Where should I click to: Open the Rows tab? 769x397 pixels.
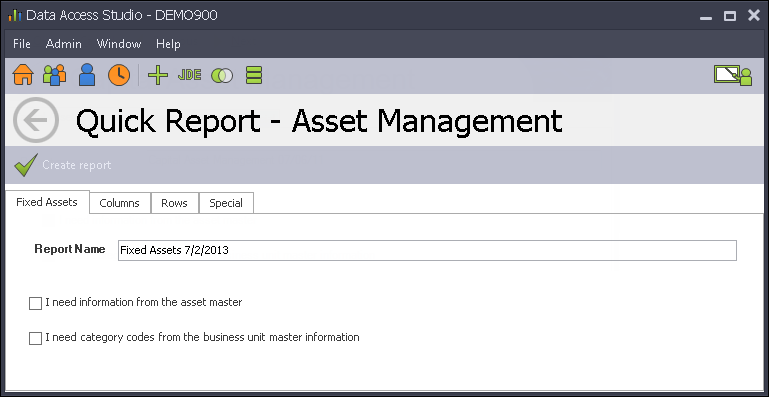[175, 203]
